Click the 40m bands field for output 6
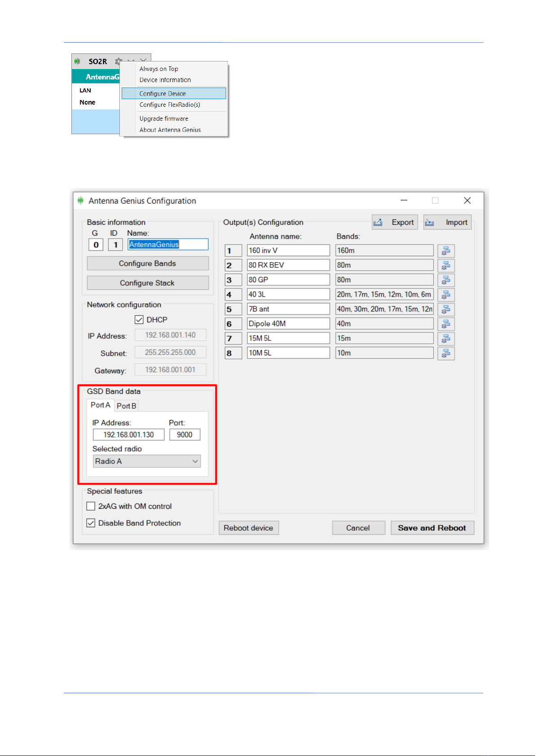Image resolution: width=535 pixels, height=756 pixels. [x=385, y=323]
